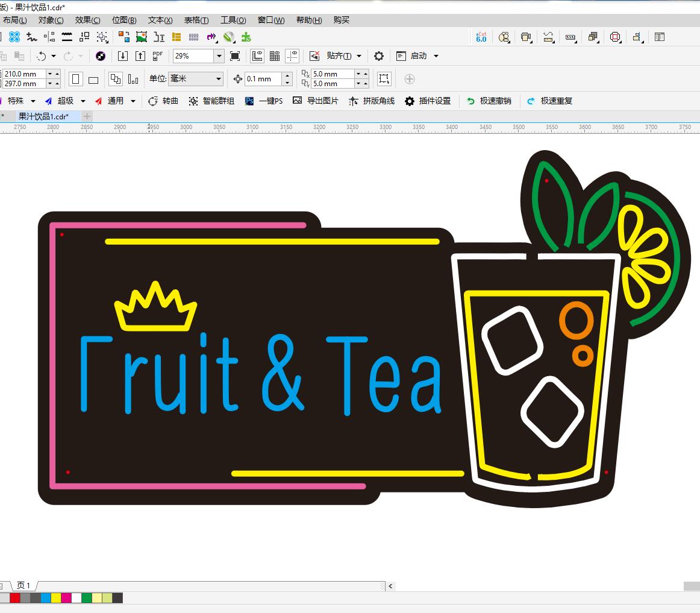This screenshot has height=613, width=700.
Task: Click the 插件设置 plugin settings button
Action: [x=428, y=101]
